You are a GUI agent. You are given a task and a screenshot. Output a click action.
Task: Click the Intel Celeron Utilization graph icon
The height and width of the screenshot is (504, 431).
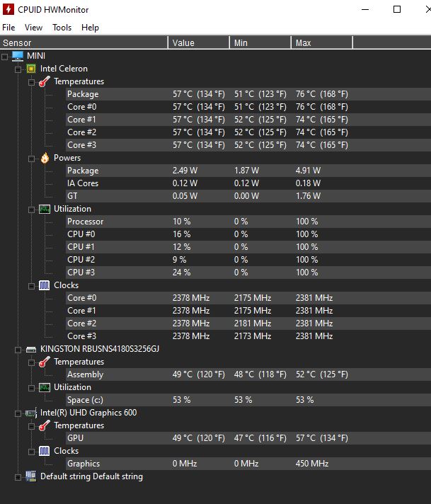pyautogui.click(x=45, y=209)
